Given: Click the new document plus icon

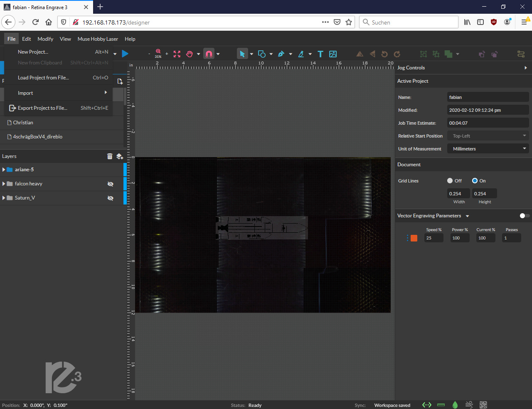Looking at the screenshot, I should (x=120, y=81).
